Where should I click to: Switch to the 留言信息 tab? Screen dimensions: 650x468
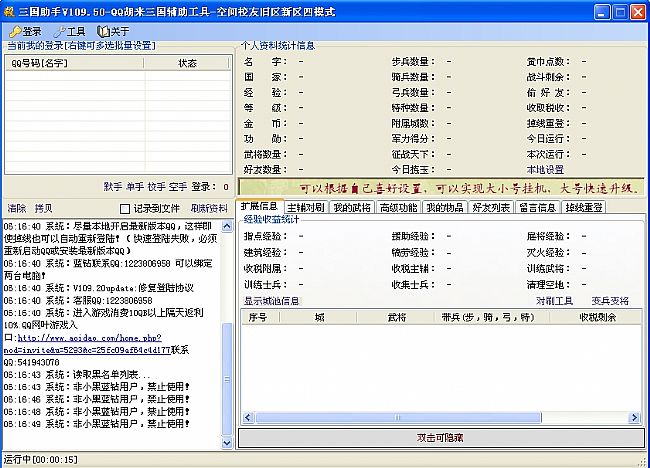pos(538,207)
